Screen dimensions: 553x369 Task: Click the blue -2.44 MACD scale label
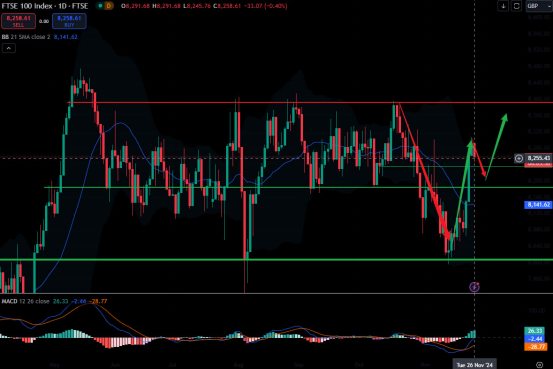pos(535,339)
